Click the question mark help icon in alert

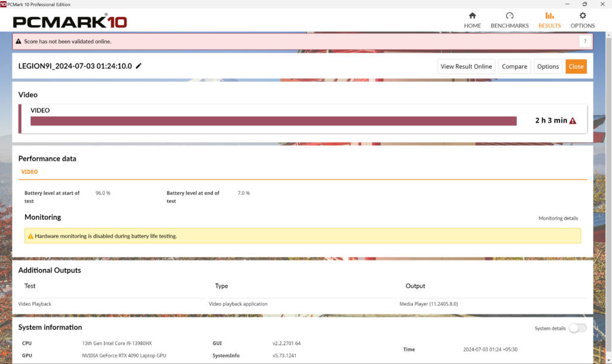(585, 41)
